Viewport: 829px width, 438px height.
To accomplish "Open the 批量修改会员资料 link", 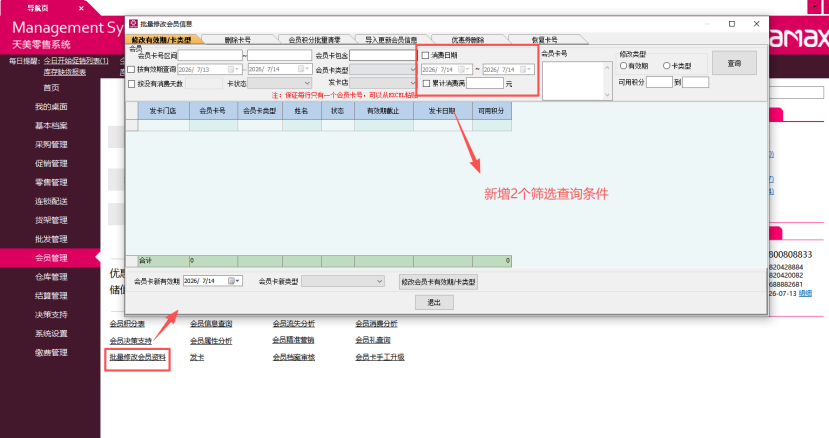I will point(137,357).
